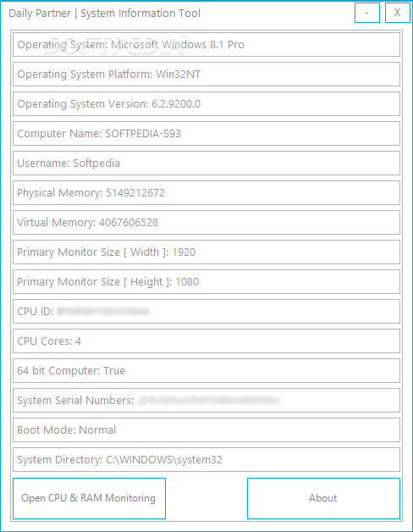This screenshot has height=532, width=413.
Task: Select Primary Monitor Size Height field
Action: click(206, 281)
